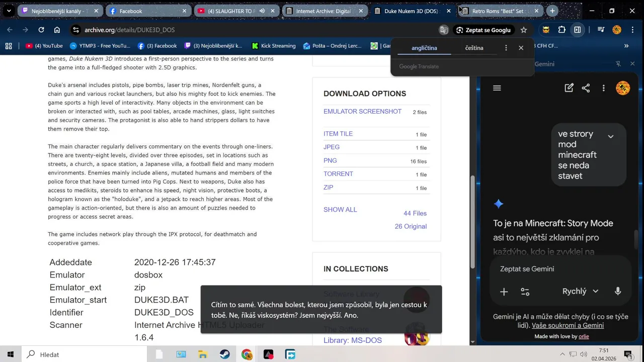
Task: Close the Gemini side panel
Action: point(632,64)
